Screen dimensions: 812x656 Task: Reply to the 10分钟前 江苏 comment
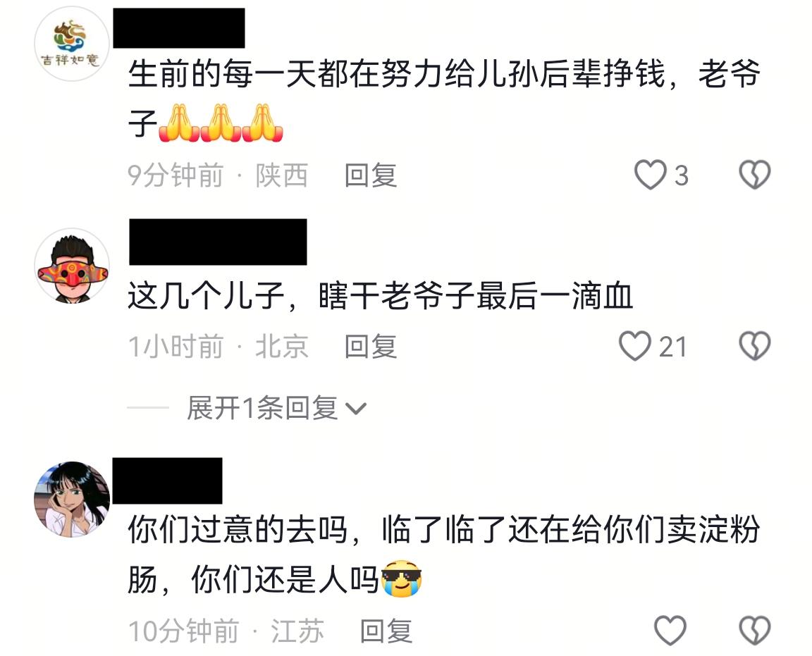(386, 631)
